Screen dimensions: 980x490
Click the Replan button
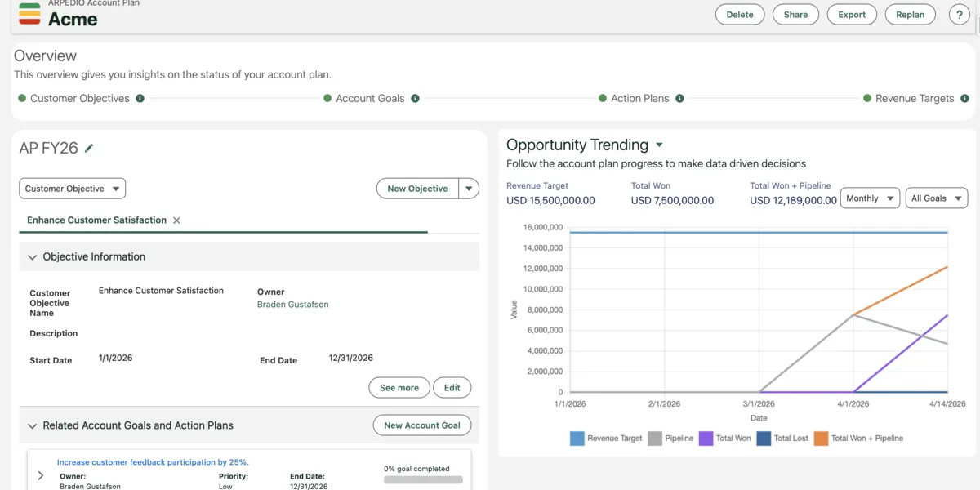(910, 14)
